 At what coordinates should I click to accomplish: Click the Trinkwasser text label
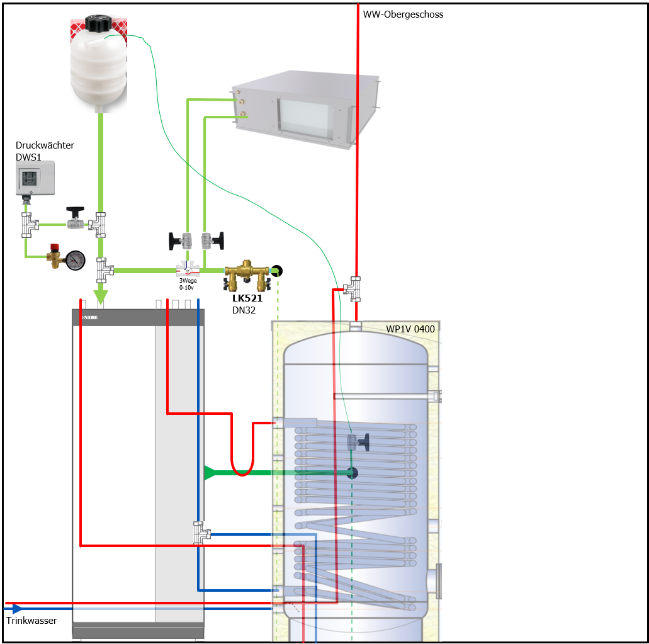pyautogui.click(x=31, y=621)
